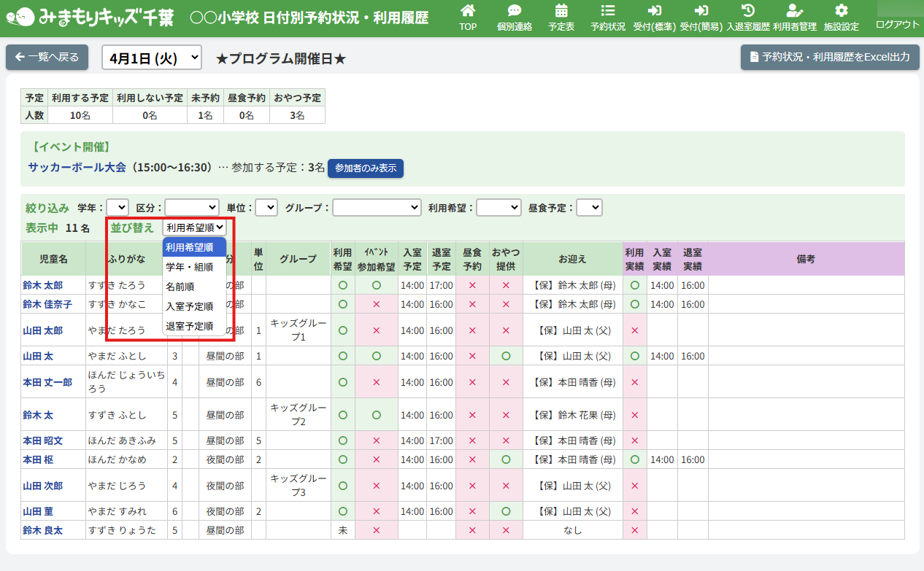Image resolution: width=924 pixels, height=571 pixels.
Task: Expand the 区分 filter dropdown
Action: point(191,208)
